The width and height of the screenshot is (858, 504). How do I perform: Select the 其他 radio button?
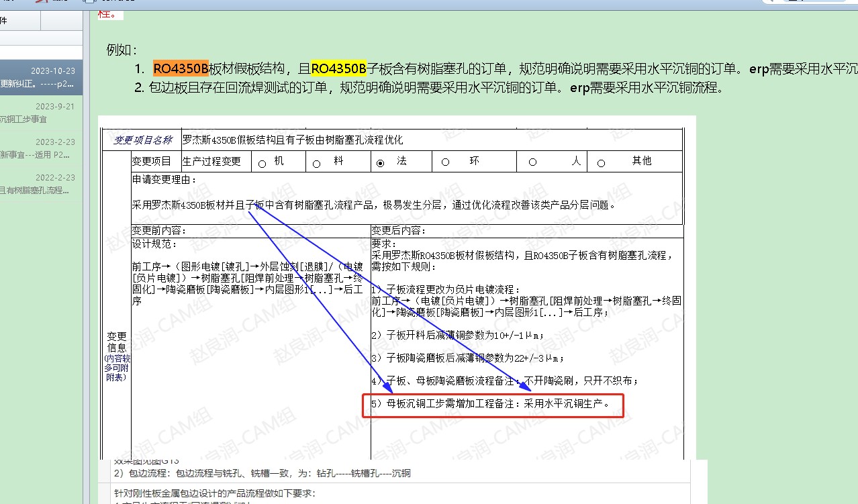tap(601, 163)
